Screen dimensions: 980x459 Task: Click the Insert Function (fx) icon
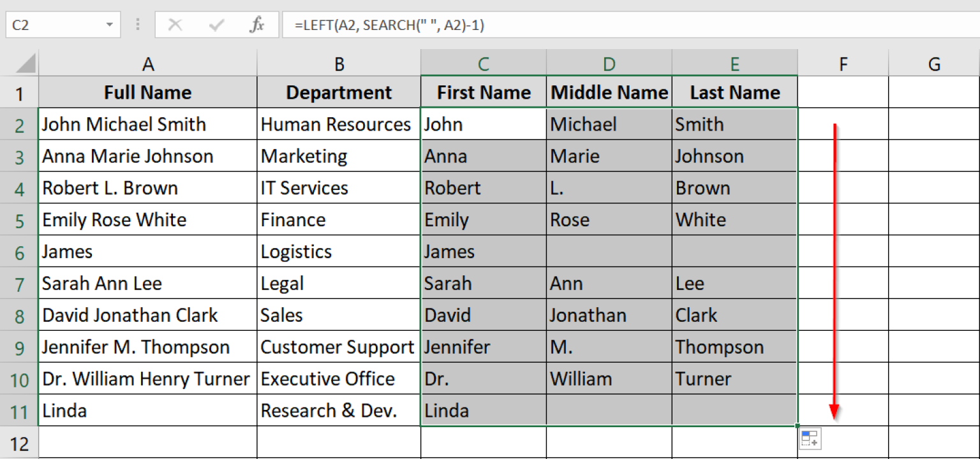(256, 25)
